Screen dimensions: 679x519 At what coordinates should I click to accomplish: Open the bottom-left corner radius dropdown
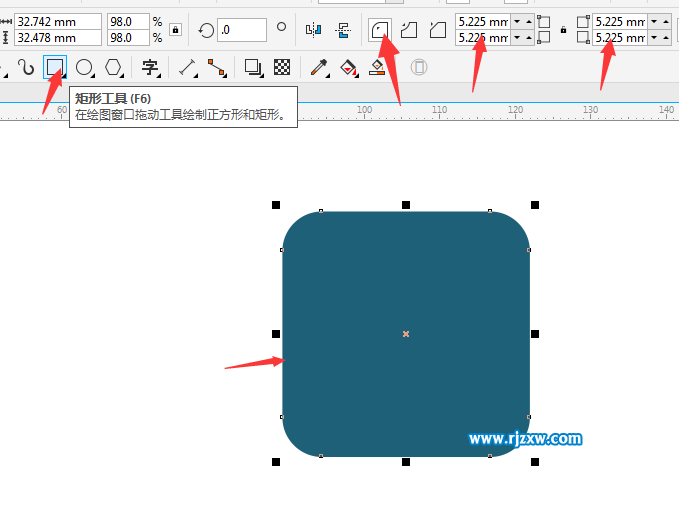[x=517, y=38]
